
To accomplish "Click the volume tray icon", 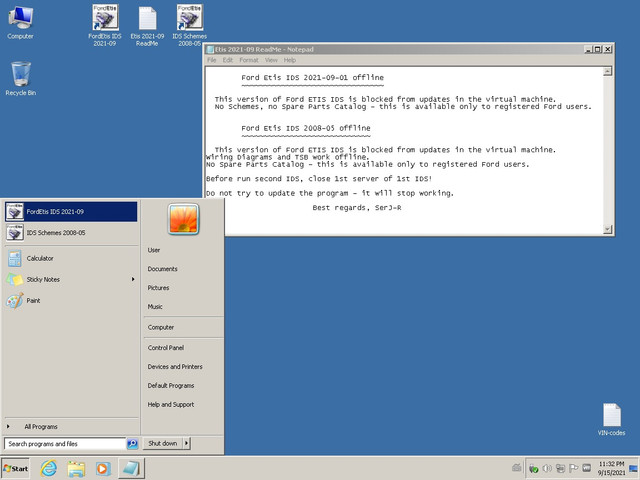I will (x=547, y=468).
